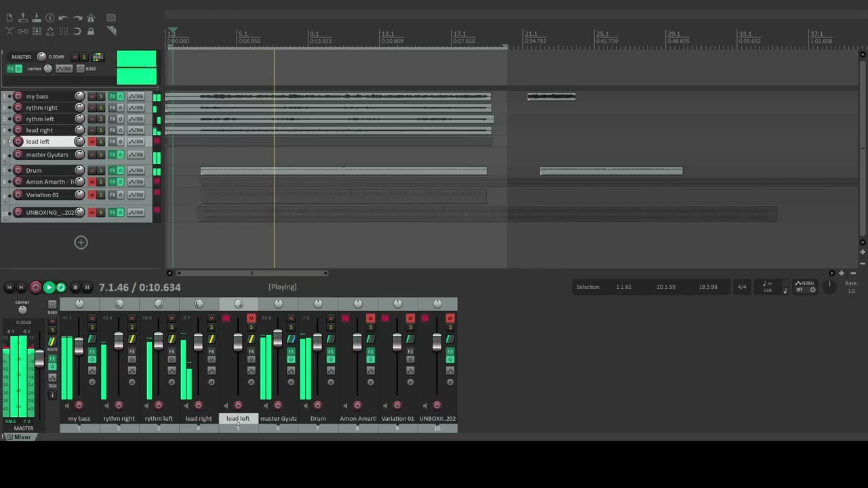Go to project end transport button
The height and width of the screenshot is (488, 868).
(x=21, y=287)
